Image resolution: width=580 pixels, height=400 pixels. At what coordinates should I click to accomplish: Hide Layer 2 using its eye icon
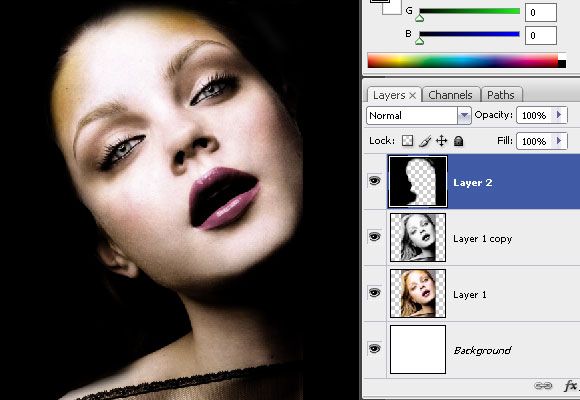(x=374, y=181)
